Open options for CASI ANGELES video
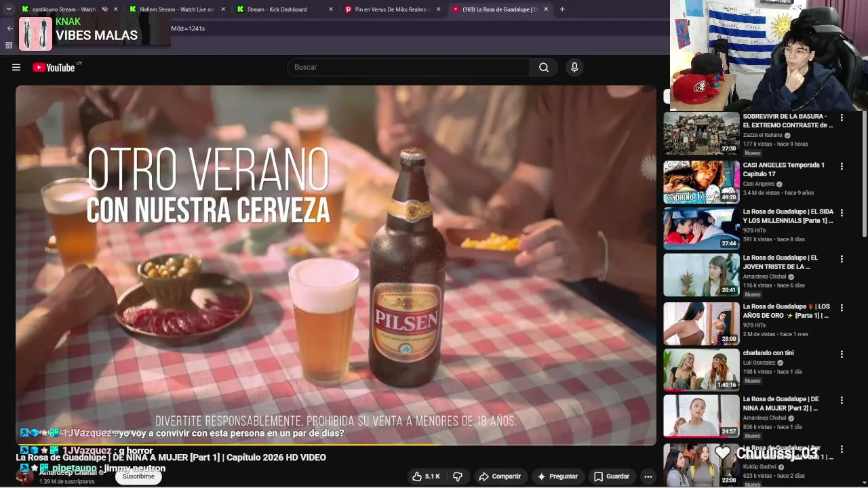Screen dimensions: 868x488 842,166
